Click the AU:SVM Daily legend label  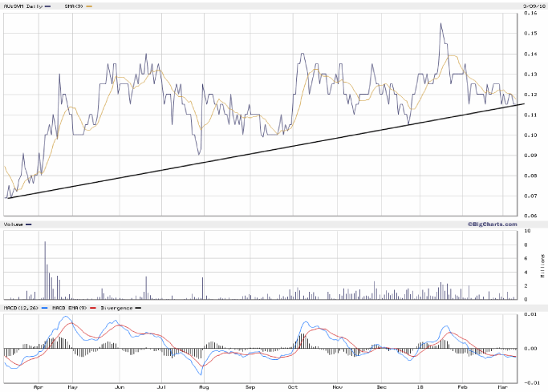tap(22, 6)
